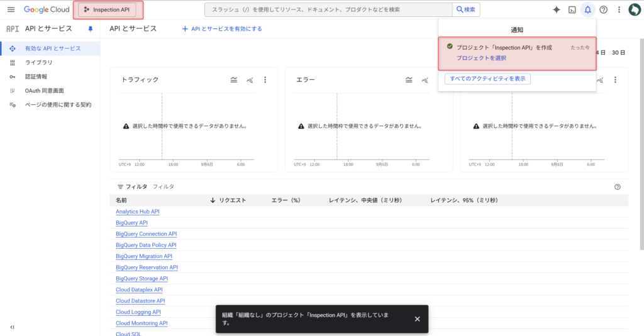This screenshot has width=644, height=336.
Task: Open top bar three-dot settings menu
Action: tap(619, 9)
